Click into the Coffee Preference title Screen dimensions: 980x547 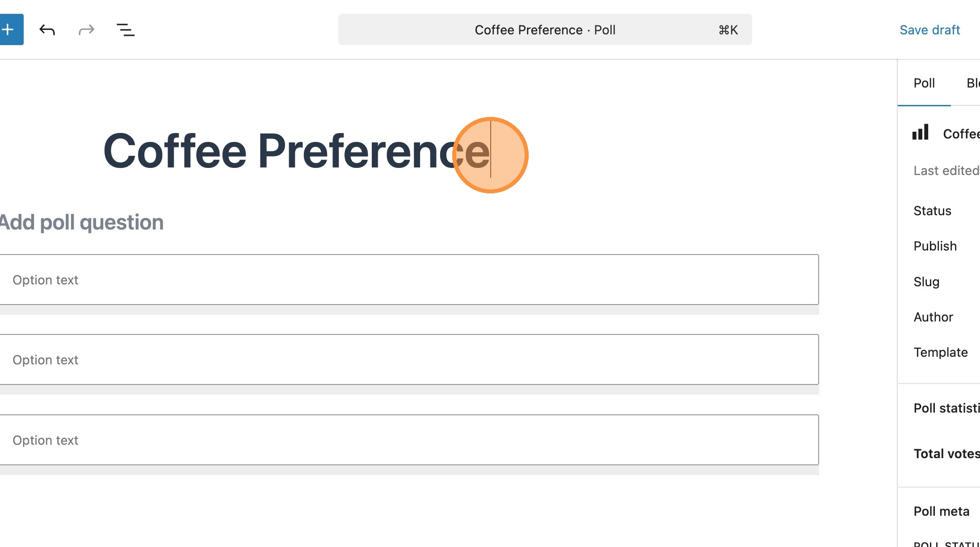(x=296, y=152)
